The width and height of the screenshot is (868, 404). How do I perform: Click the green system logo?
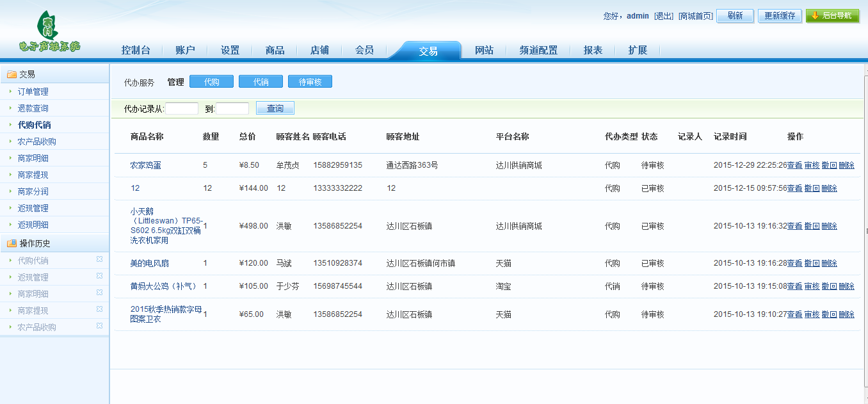[x=49, y=31]
